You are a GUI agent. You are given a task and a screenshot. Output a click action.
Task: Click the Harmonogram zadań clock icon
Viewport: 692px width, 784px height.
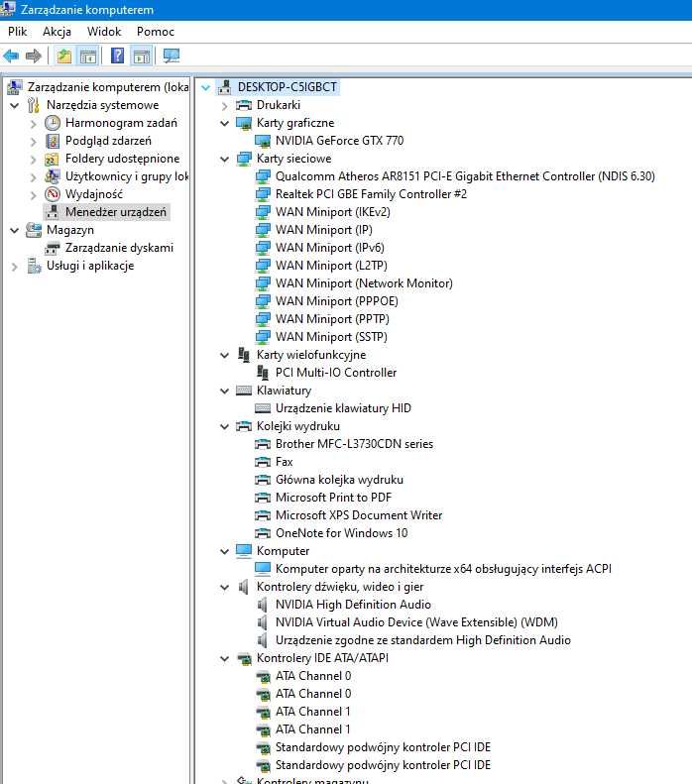(x=53, y=123)
